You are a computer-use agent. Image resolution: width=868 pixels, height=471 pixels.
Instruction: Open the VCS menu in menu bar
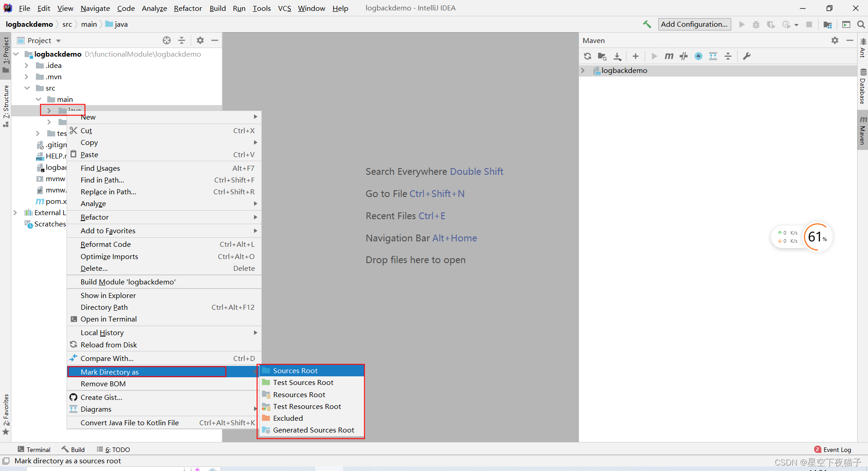click(285, 8)
